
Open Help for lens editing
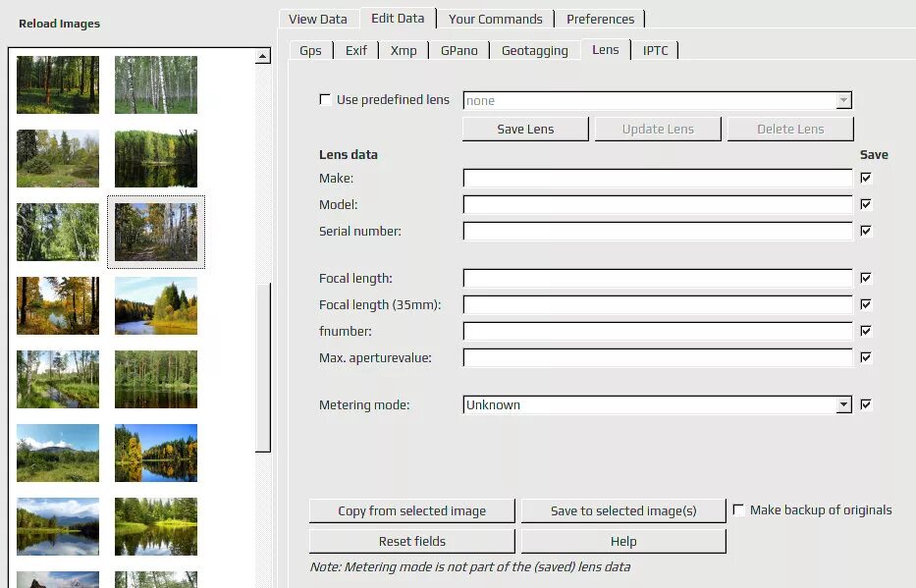623,541
